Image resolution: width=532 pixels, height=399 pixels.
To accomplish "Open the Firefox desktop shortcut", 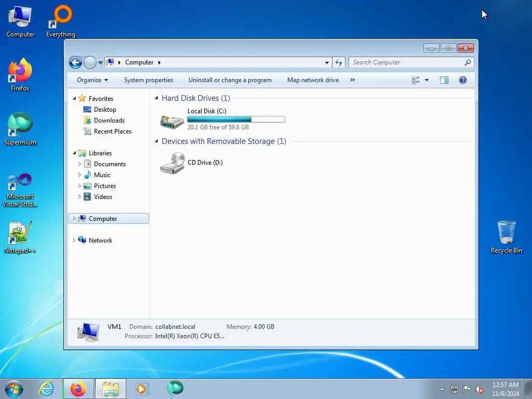I will tap(20, 75).
